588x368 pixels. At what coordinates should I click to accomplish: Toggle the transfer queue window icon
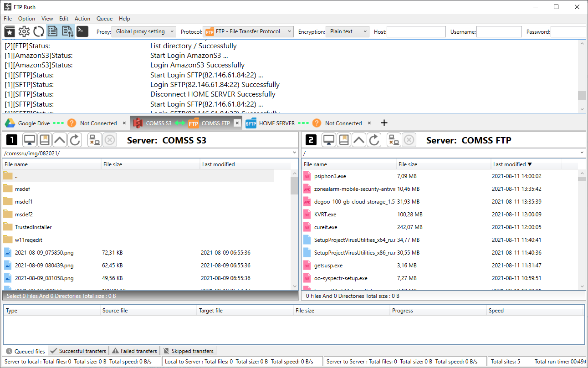point(67,31)
